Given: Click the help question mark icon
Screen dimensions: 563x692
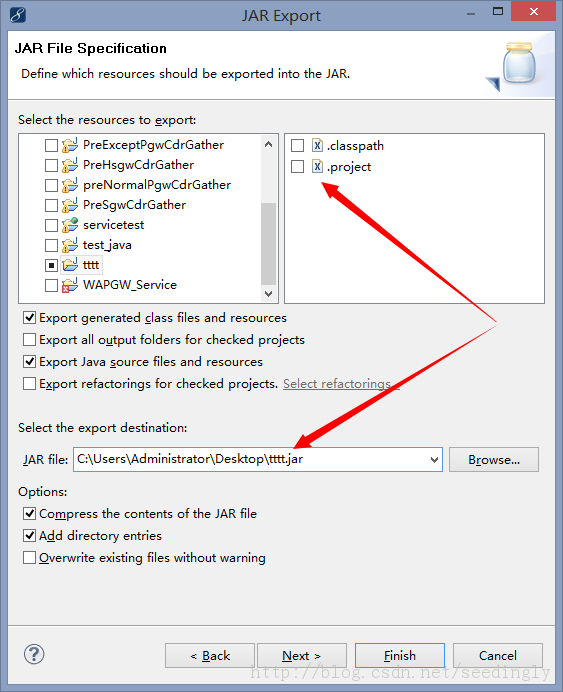Looking at the screenshot, I should tap(34, 654).
